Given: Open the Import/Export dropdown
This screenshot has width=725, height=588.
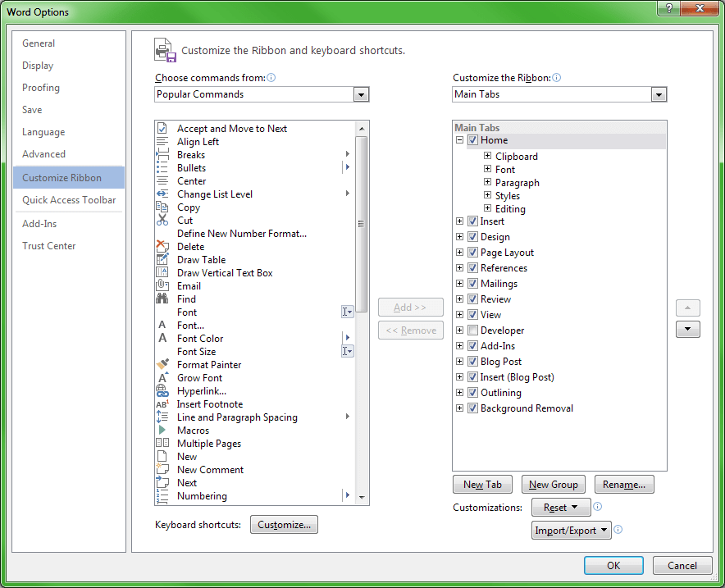Looking at the screenshot, I should 571,531.
